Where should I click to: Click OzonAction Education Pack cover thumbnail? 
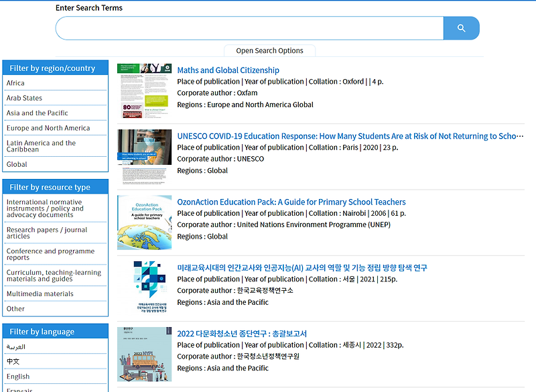pos(144,222)
